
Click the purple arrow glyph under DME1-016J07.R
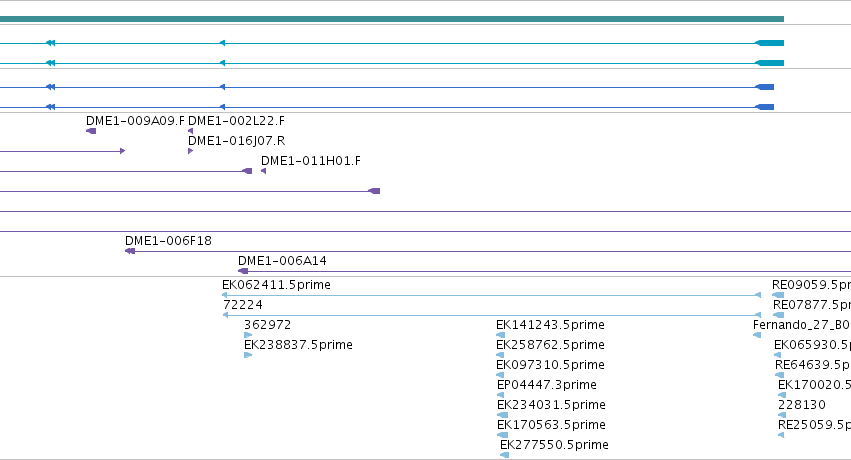pyautogui.click(x=190, y=151)
